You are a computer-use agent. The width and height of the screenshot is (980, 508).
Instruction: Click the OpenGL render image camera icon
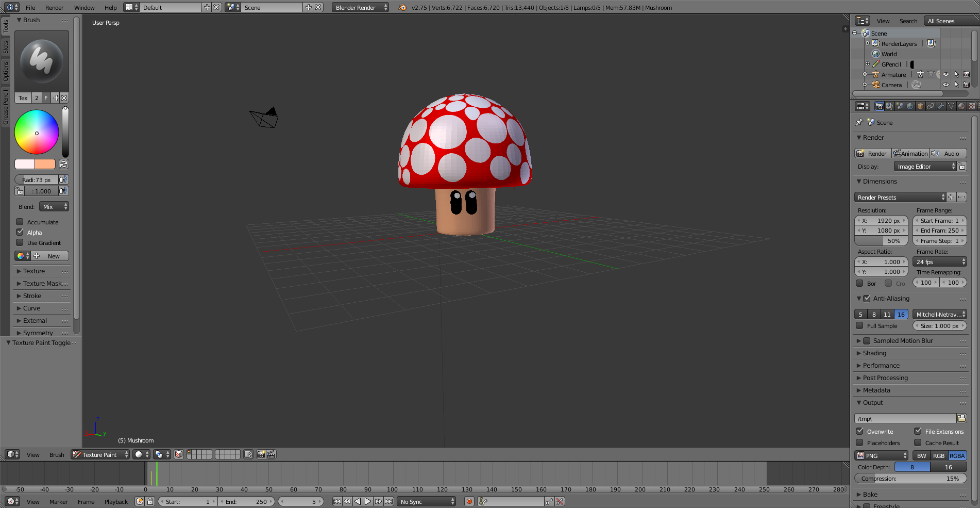click(261, 454)
